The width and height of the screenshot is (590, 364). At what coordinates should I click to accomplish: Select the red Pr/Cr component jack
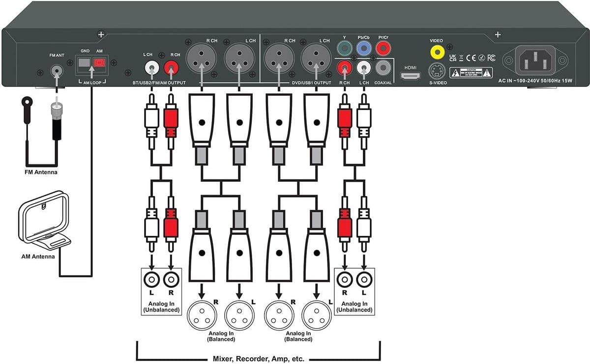pos(383,48)
